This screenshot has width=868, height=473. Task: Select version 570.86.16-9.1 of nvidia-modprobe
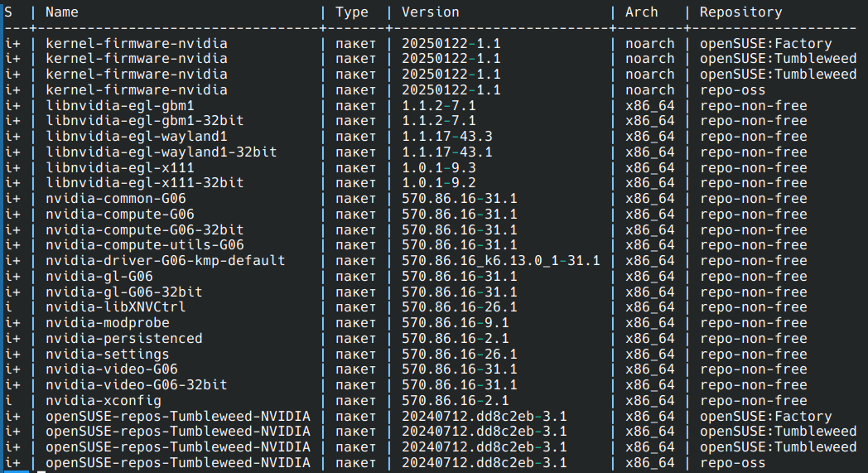(456, 323)
